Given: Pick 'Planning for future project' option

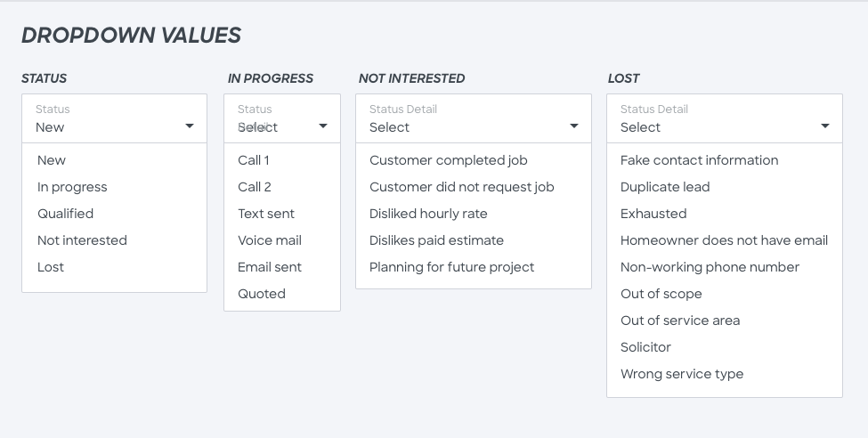Looking at the screenshot, I should click(x=452, y=267).
